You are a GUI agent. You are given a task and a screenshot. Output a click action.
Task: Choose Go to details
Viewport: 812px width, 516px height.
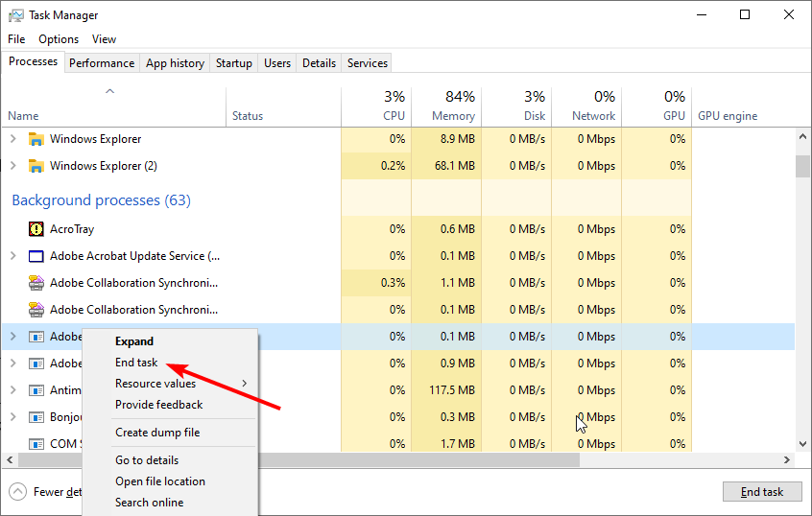147,460
